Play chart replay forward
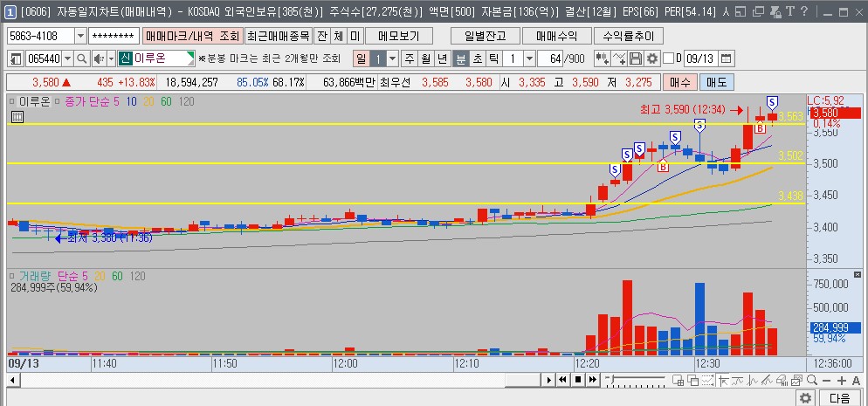868x406 pixels. tap(548, 380)
